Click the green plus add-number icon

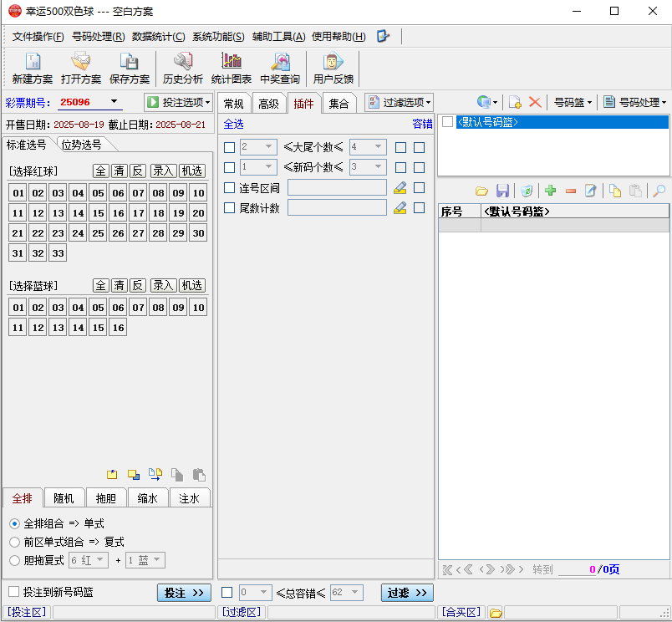pyautogui.click(x=550, y=191)
